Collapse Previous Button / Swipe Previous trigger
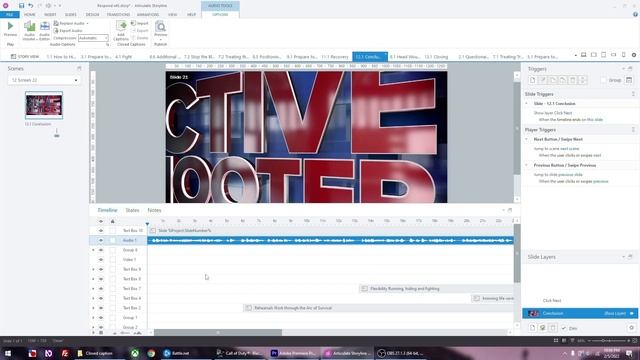The height and width of the screenshot is (360, 640). [x=527, y=165]
